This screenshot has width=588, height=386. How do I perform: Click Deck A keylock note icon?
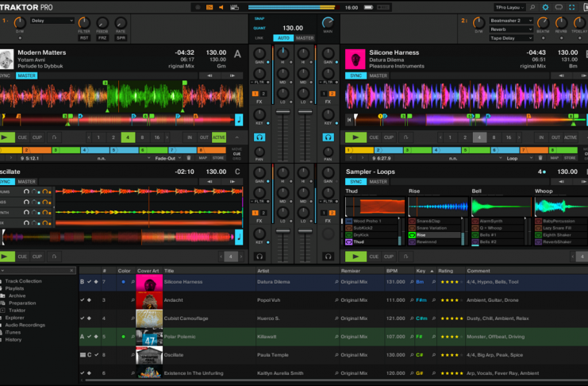coord(239,120)
